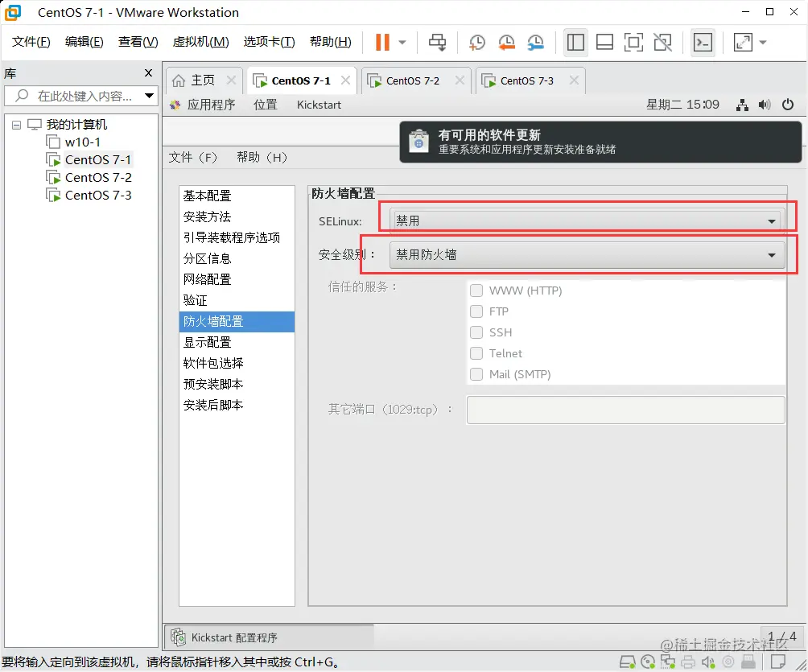Select 网络配置 in the Kickstart list

(237, 279)
